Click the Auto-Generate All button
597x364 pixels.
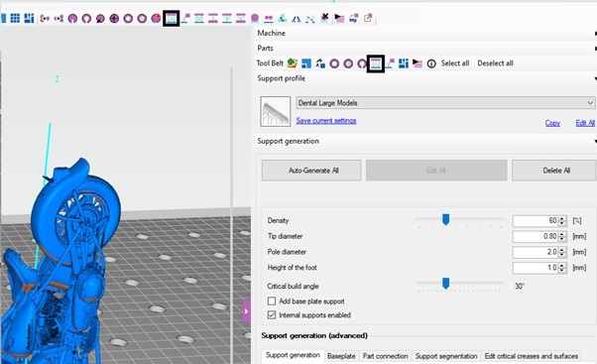point(311,171)
